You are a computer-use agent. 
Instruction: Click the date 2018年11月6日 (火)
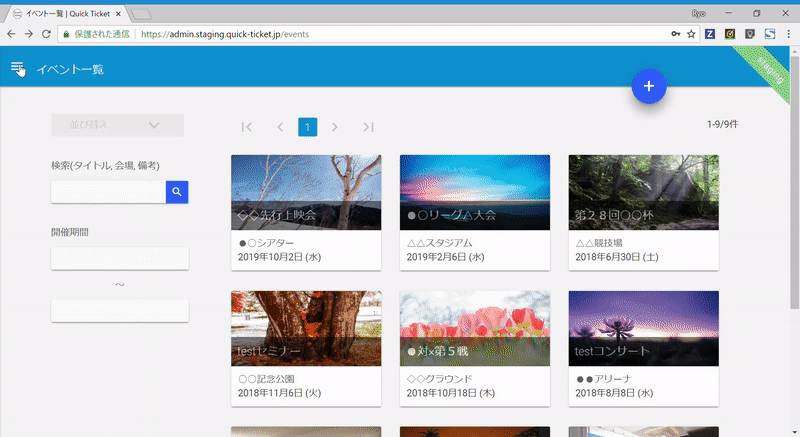[280, 393]
